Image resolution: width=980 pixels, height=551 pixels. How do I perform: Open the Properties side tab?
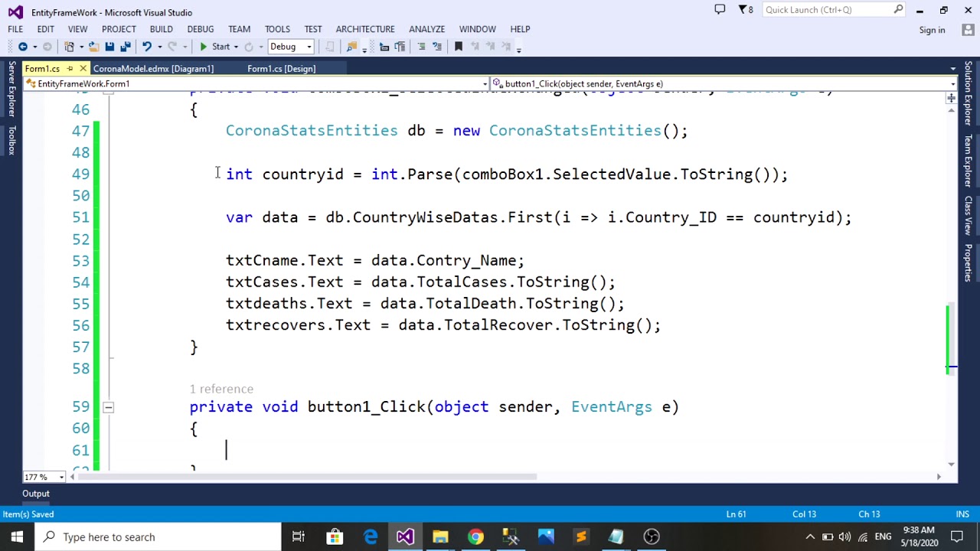click(x=969, y=262)
